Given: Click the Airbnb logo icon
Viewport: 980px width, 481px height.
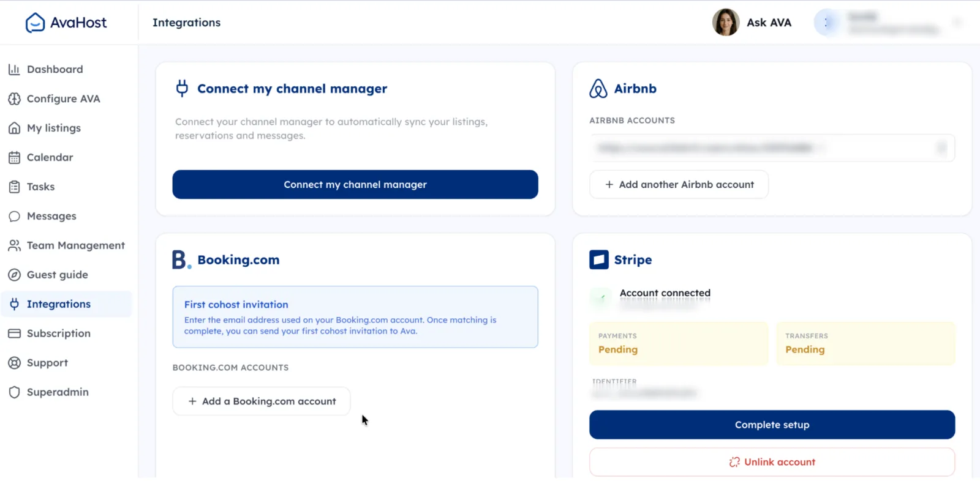Looking at the screenshot, I should click(598, 89).
